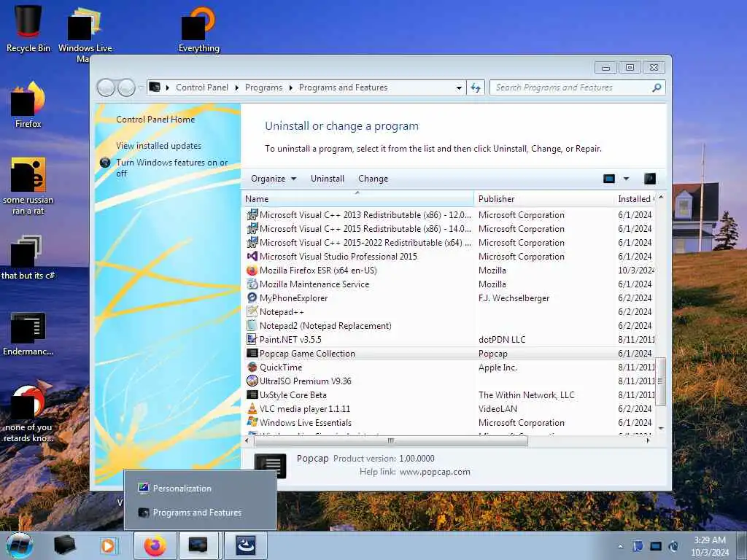
Task: Select the Endermanc... desktop icon
Action: (x=28, y=333)
